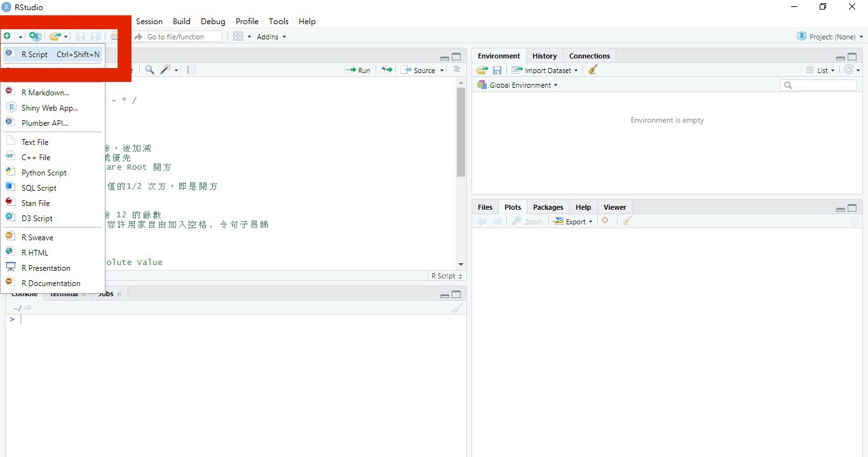Click the previous plot arrow in Plots
The height and width of the screenshot is (457, 868).
482,221
